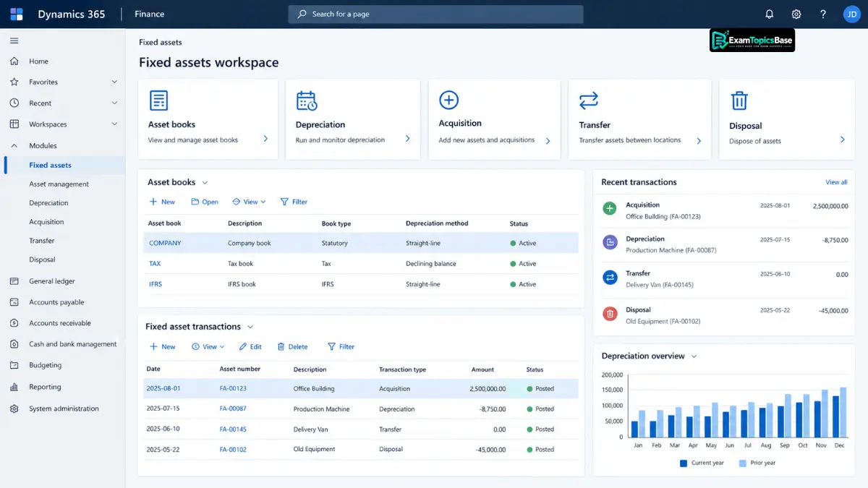The height and width of the screenshot is (488, 868).
Task: Open the help question mark icon
Action: click(823, 14)
